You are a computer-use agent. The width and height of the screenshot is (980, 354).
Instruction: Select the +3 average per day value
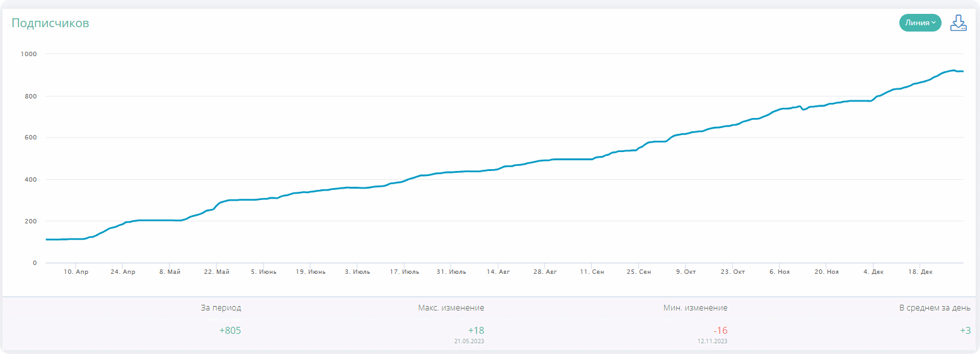pos(965,331)
